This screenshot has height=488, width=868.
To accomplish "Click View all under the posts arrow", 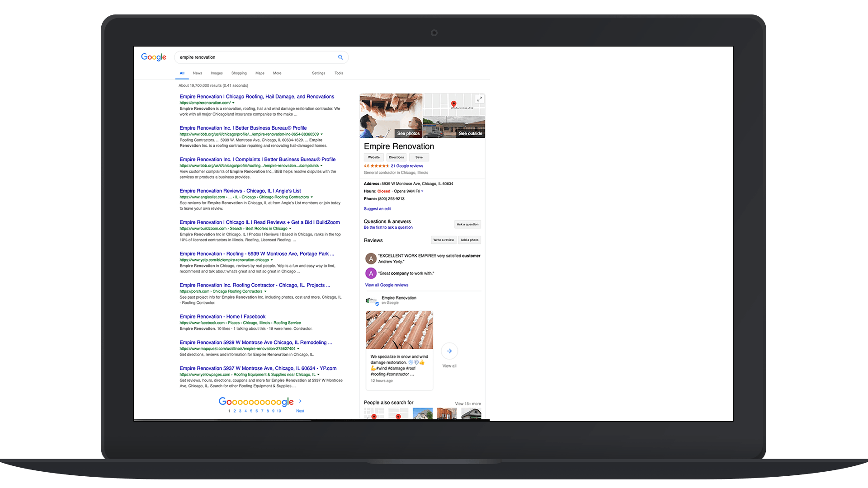I will click(x=449, y=366).
